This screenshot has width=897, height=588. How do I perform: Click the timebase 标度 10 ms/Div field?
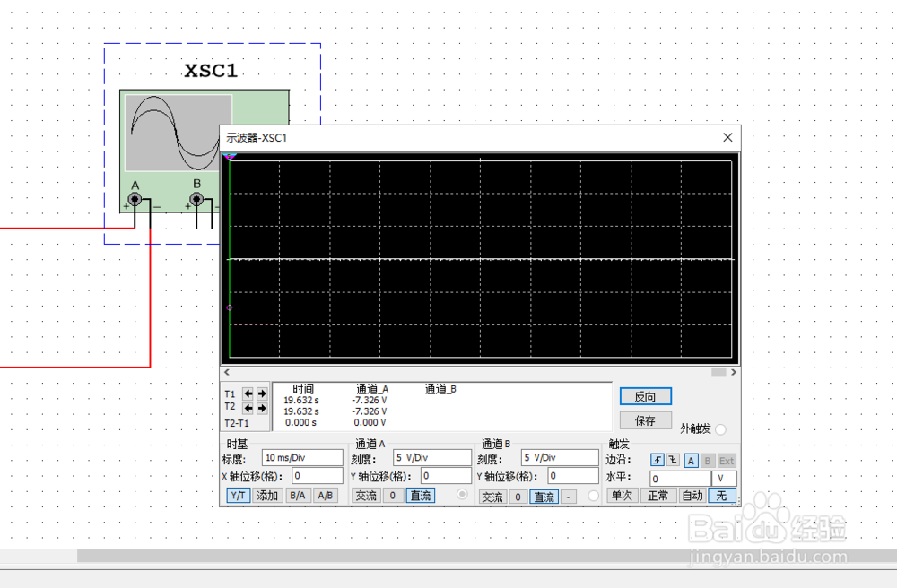(x=302, y=458)
